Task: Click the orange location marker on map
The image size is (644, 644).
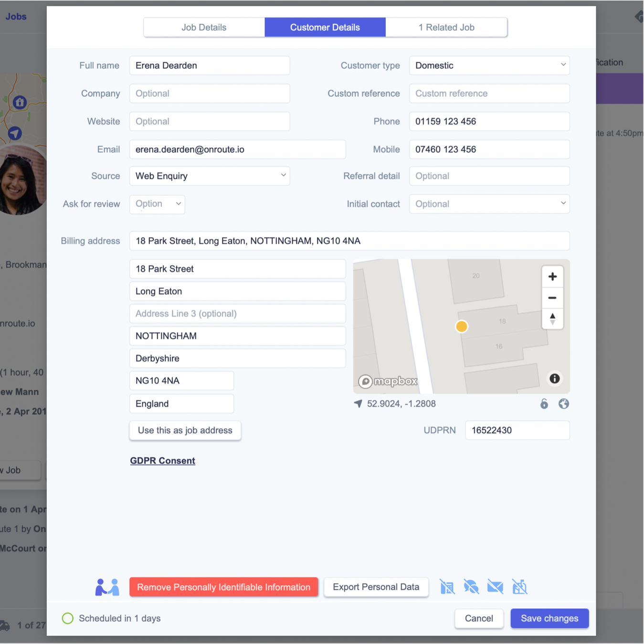Action: 462,327
